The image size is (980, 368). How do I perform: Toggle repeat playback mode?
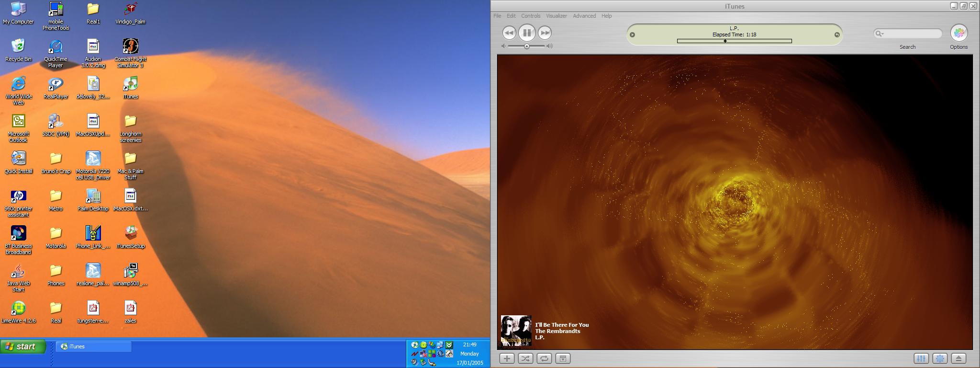pos(544,358)
